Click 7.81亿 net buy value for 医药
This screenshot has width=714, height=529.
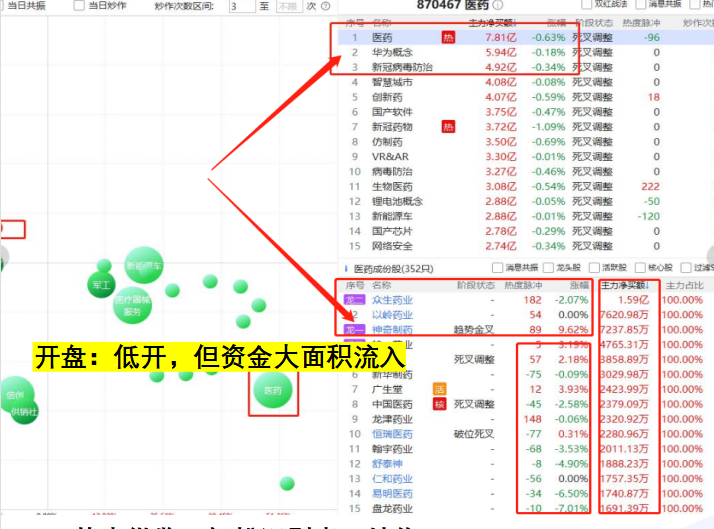pos(501,37)
